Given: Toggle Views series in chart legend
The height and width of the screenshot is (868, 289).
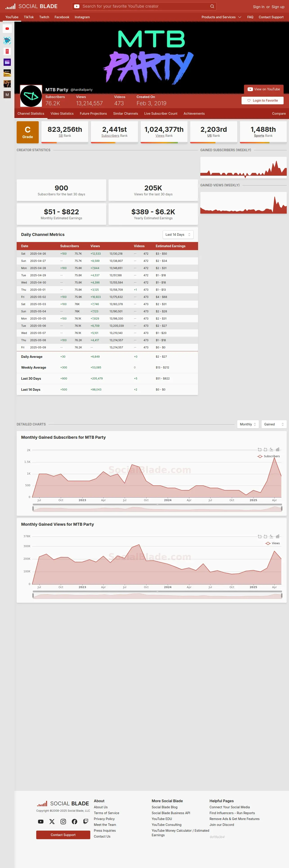Looking at the screenshot, I should [273, 543].
